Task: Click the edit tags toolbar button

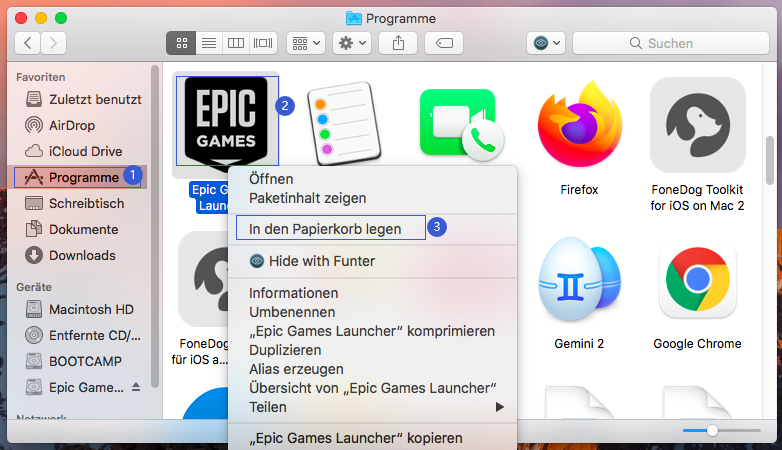Action: click(444, 43)
